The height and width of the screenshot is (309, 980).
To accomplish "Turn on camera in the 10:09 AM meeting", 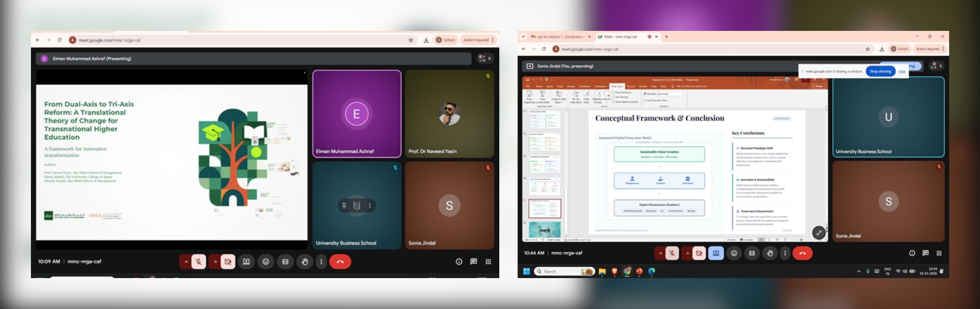I will [x=227, y=262].
